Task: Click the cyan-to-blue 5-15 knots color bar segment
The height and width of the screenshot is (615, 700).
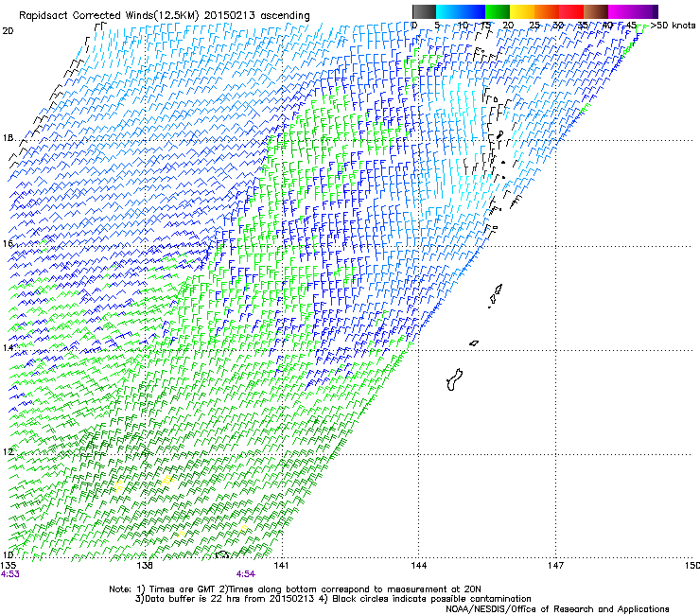Action: pyautogui.click(x=461, y=11)
